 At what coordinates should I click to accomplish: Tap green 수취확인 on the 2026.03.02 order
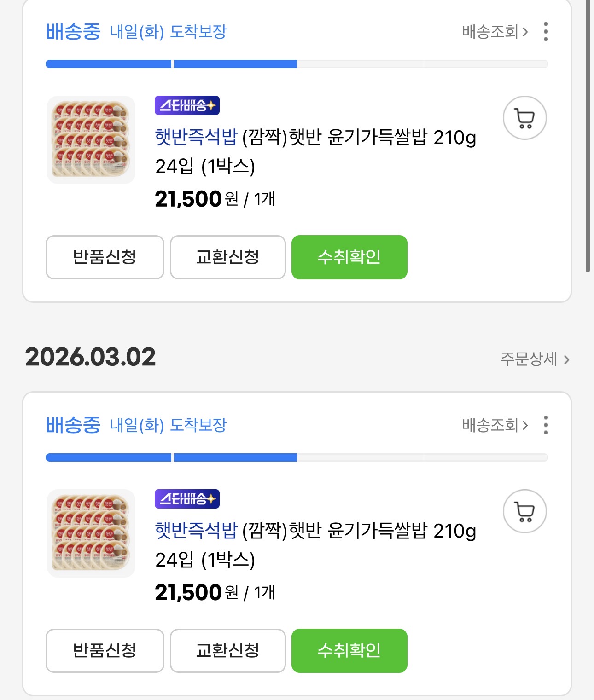[x=349, y=650]
